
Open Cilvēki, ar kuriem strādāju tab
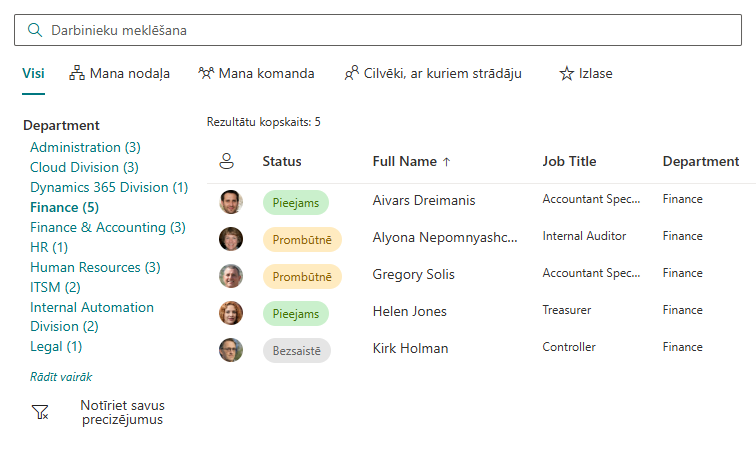433,73
